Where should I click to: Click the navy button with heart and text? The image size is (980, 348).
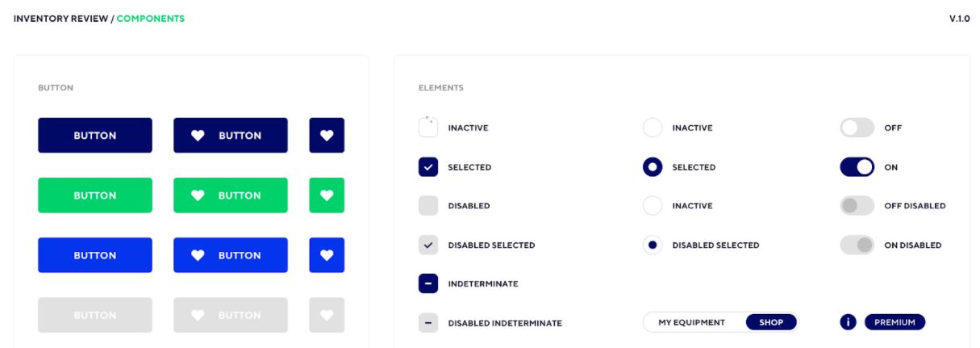point(231,136)
